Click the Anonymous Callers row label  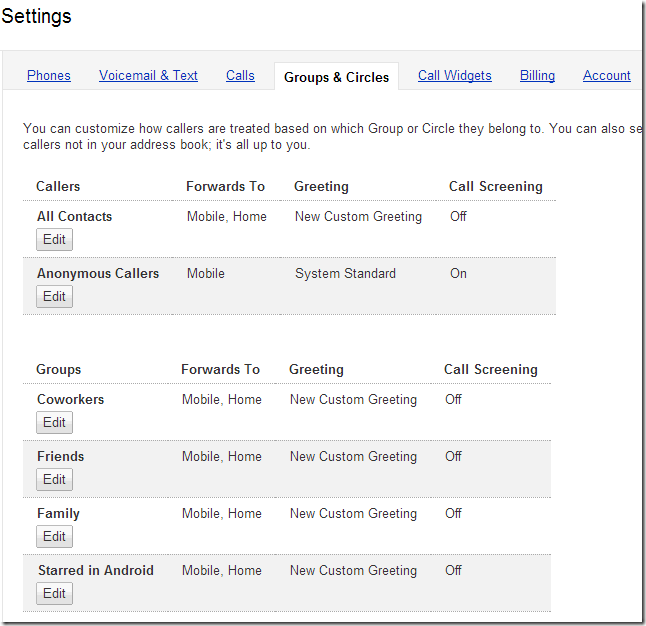(x=98, y=273)
